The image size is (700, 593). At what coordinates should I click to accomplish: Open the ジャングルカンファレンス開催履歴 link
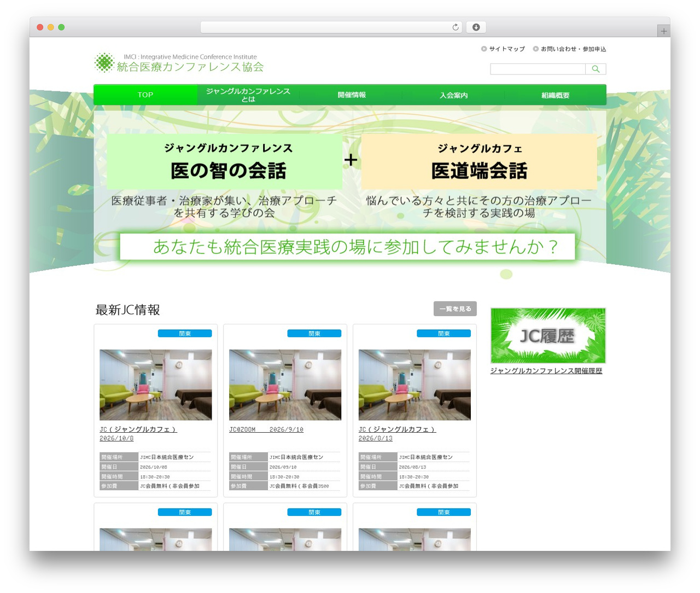pyautogui.click(x=546, y=371)
